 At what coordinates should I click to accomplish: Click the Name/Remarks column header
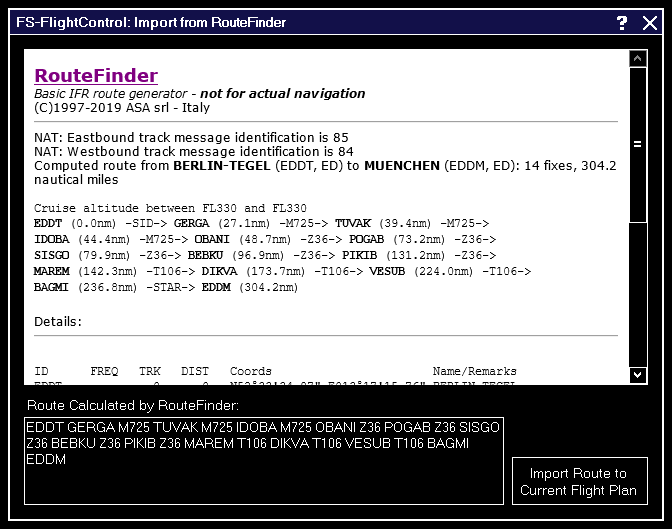[x=474, y=371]
